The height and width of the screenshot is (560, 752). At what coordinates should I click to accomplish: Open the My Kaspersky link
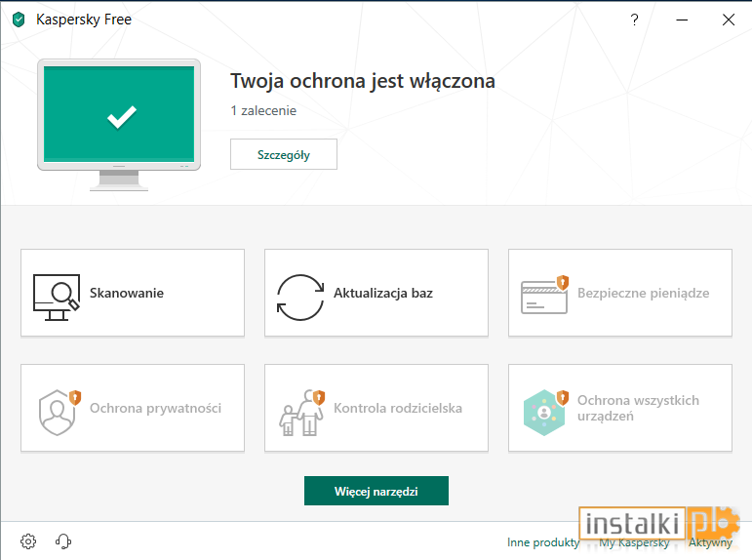(634, 542)
